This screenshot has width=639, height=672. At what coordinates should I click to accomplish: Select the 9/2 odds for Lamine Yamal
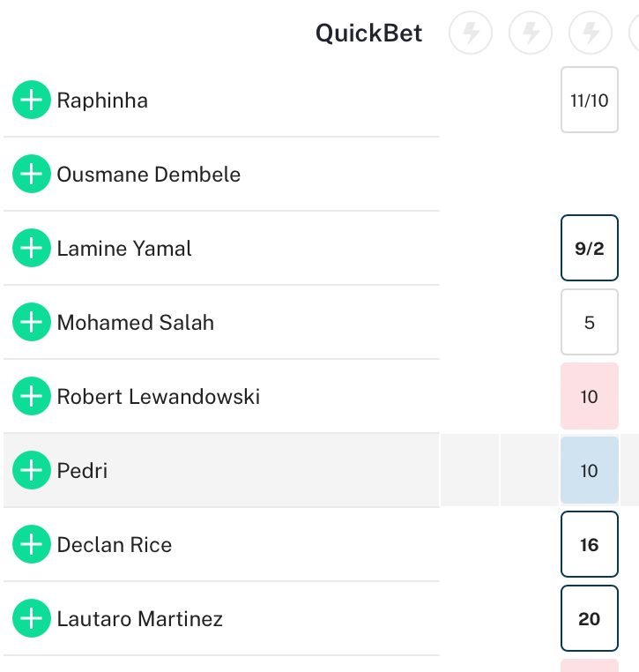point(590,248)
